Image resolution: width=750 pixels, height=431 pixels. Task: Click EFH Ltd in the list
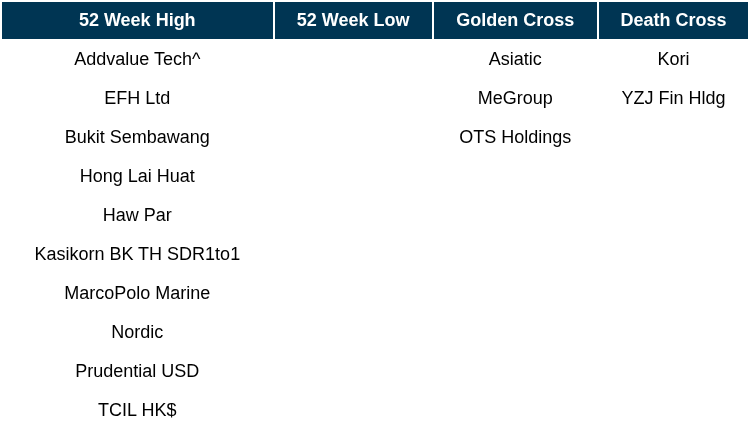coord(137,98)
